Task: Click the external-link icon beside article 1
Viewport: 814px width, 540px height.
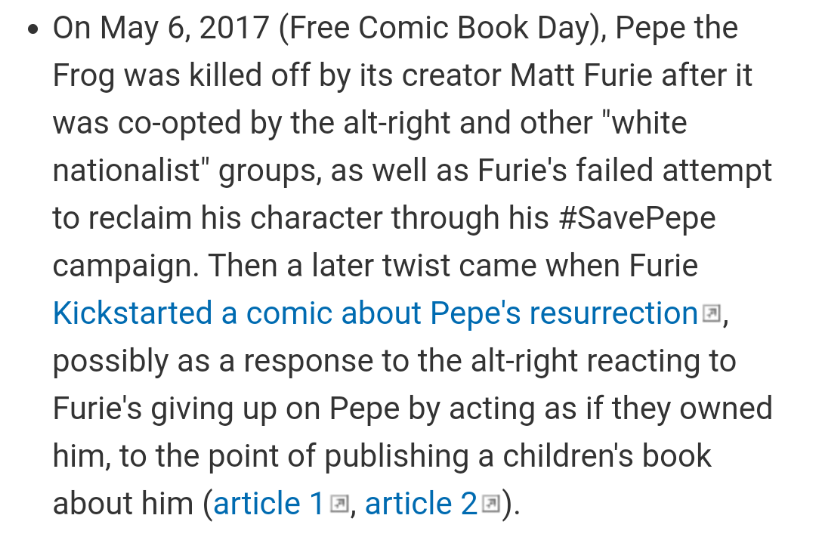Action: pos(340,503)
